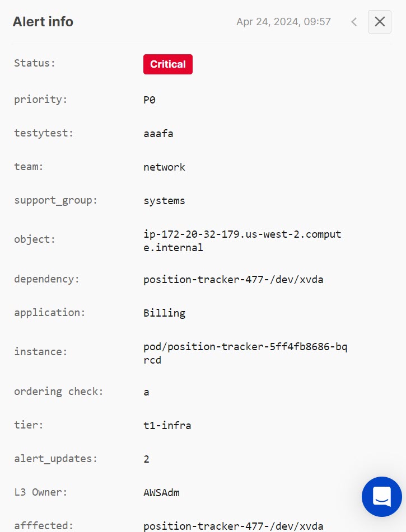Click the Status field label
Screen dimensions: 406x532
tap(34, 63)
